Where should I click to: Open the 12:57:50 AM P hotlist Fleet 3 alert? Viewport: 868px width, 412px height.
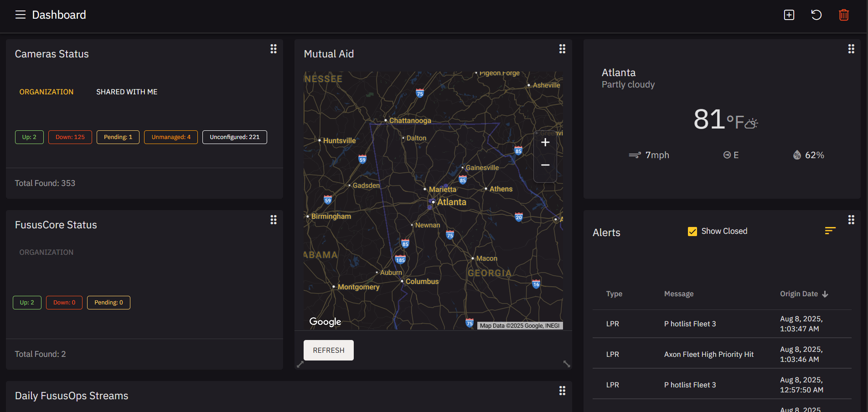point(722,385)
